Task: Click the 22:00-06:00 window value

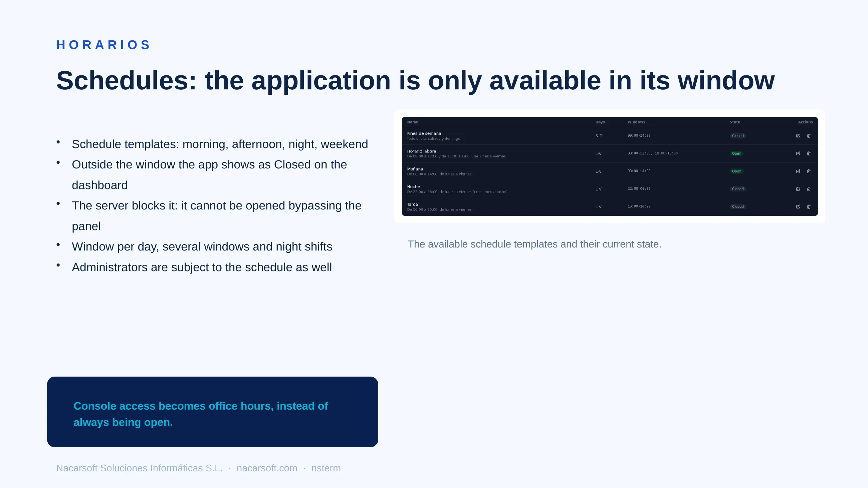Action: 639,188
